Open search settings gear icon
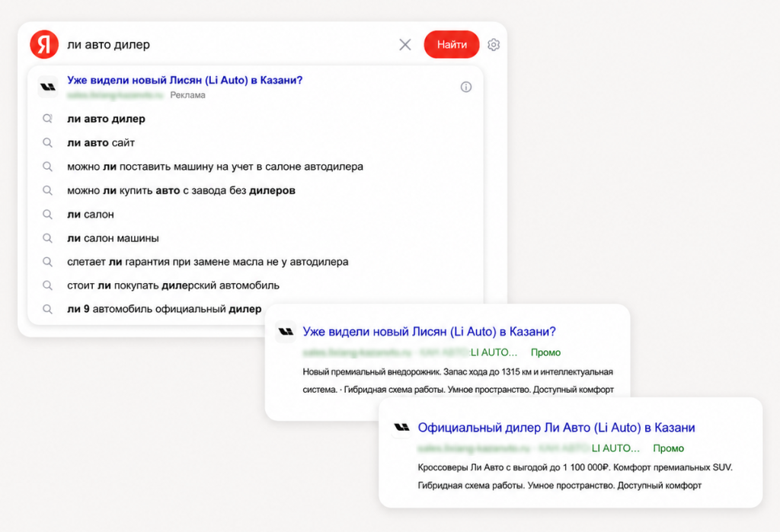 pos(493,45)
